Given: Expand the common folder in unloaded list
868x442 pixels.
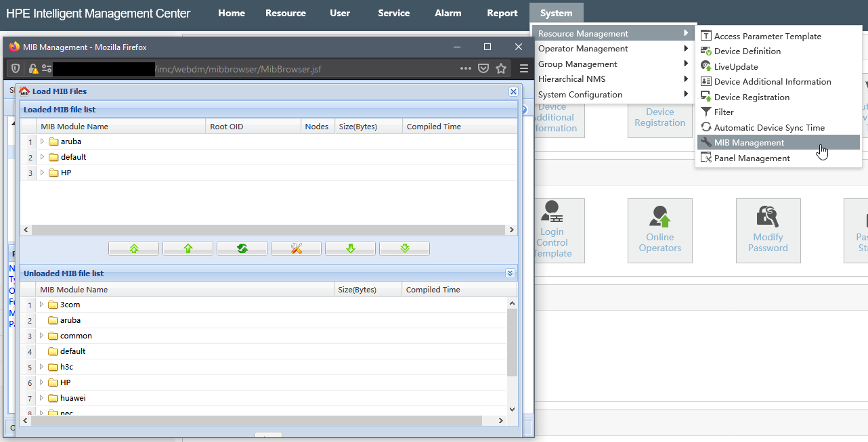Looking at the screenshot, I should 41,336.
